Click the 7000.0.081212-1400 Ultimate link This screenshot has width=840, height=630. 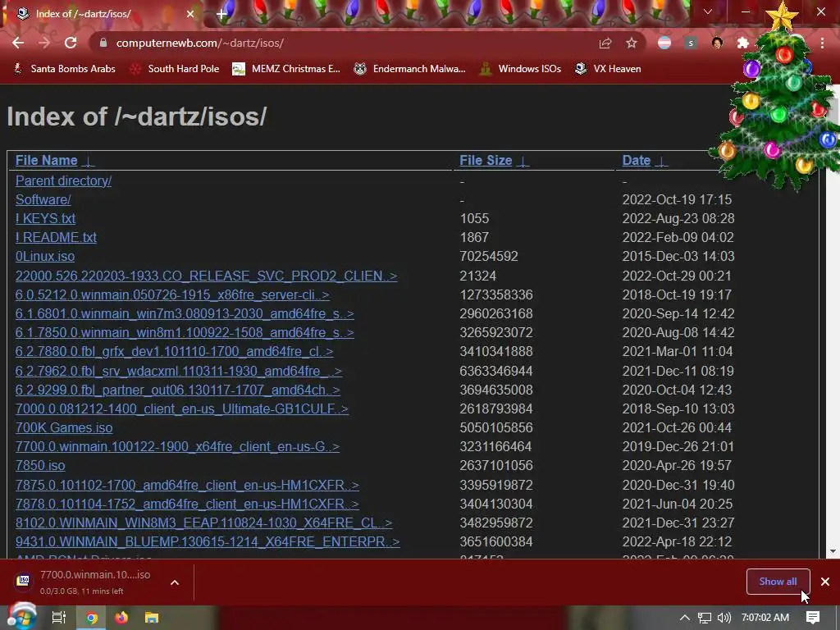coord(181,409)
